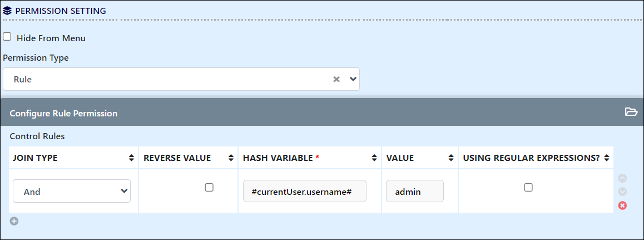Image resolution: width=644 pixels, height=240 pixels.
Task: Click the Value field containing admin
Action: coord(415,191)
